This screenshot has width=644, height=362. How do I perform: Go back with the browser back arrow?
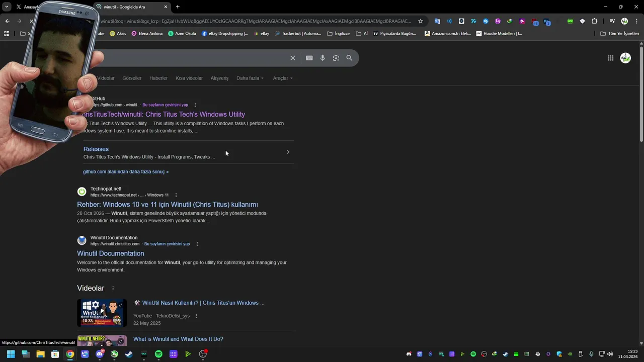(7, 21)
